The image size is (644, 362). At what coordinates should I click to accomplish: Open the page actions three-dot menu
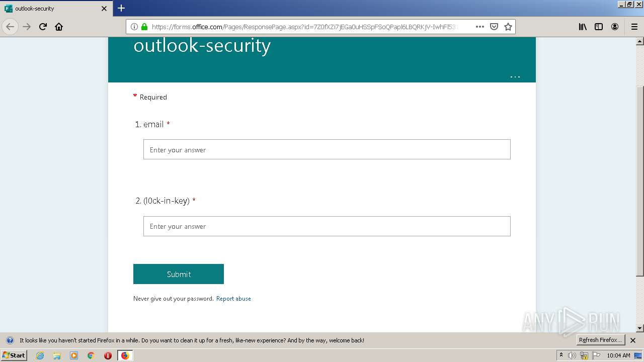(x=480, y=27)
